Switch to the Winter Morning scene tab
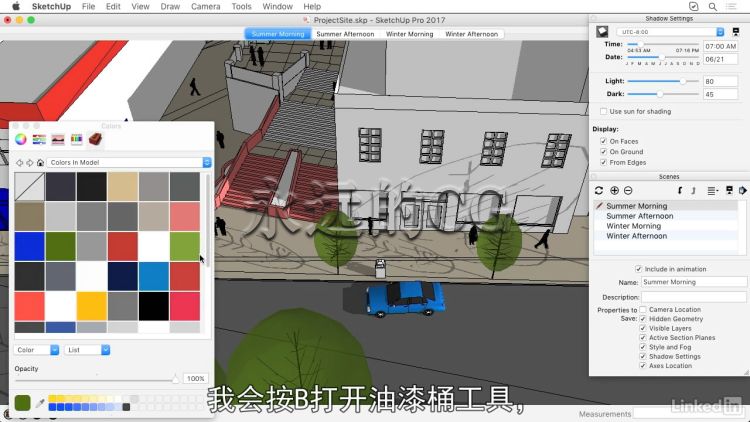 coord(409,34)
